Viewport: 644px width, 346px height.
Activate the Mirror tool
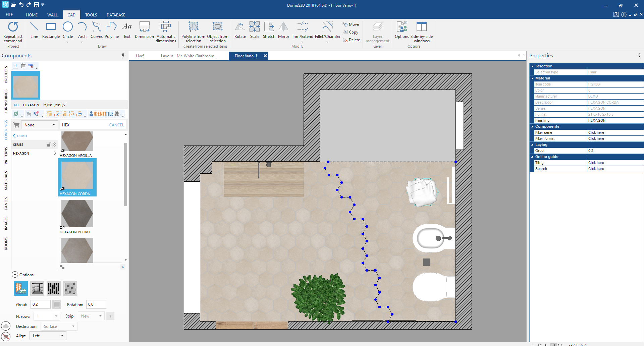coord(283,30)
